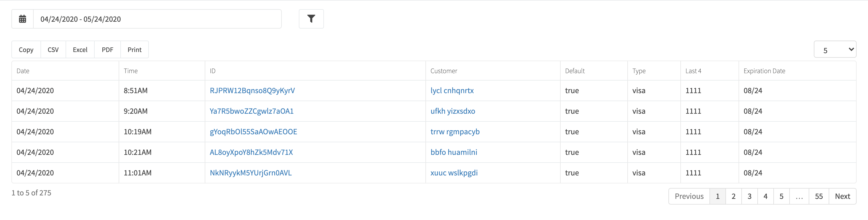Copy table data with Copy button
The height and width of the screenshot is (220, 868).
(x=26, y=50)
